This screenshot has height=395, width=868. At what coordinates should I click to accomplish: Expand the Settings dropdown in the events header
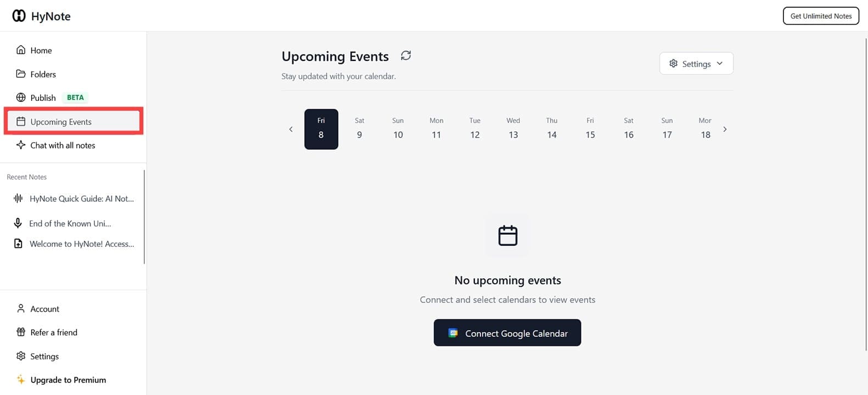pos(696,64)
